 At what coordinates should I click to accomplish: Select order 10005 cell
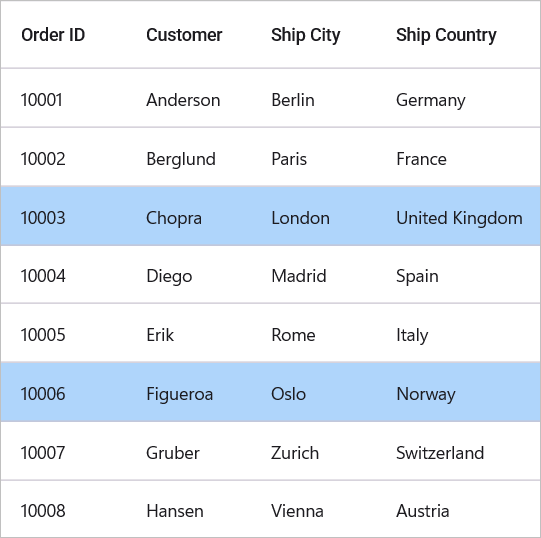click(x=43, y=335)
